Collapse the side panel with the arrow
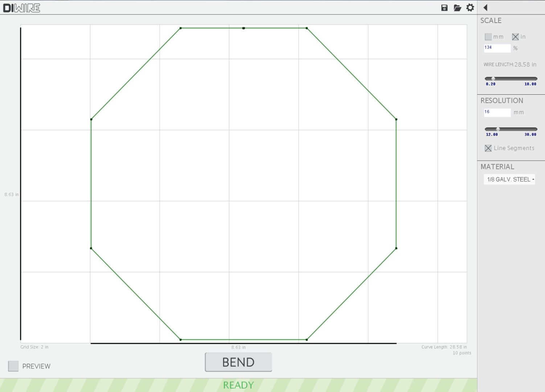The width and height of the screenshot is (545, 392). [485, 7]
